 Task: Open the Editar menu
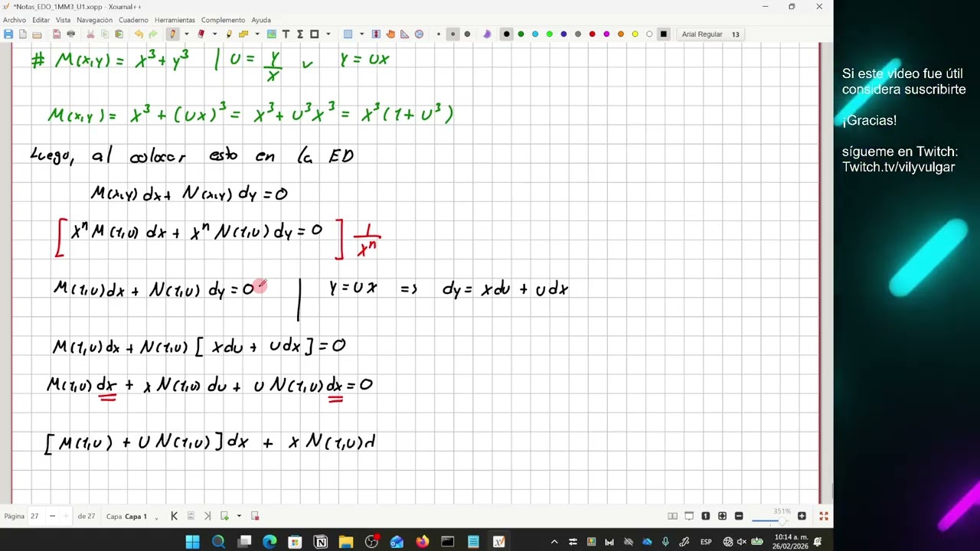pos(41,20)
